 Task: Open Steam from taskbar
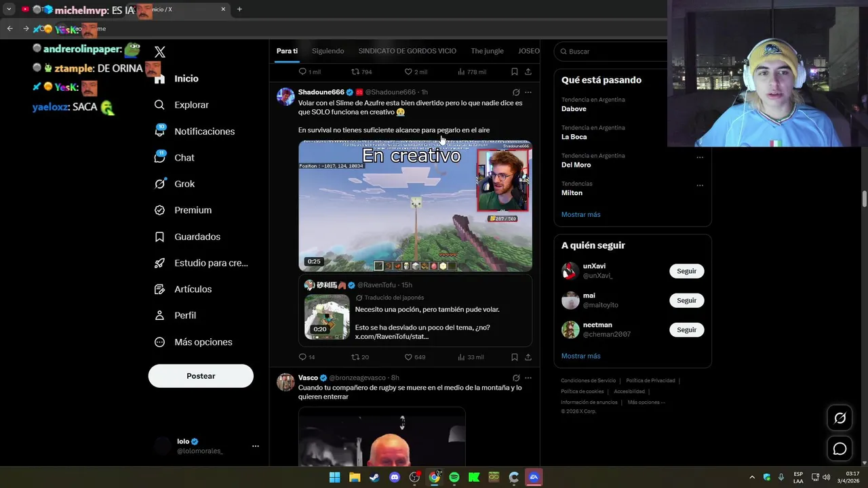click(x=374, y=477)
